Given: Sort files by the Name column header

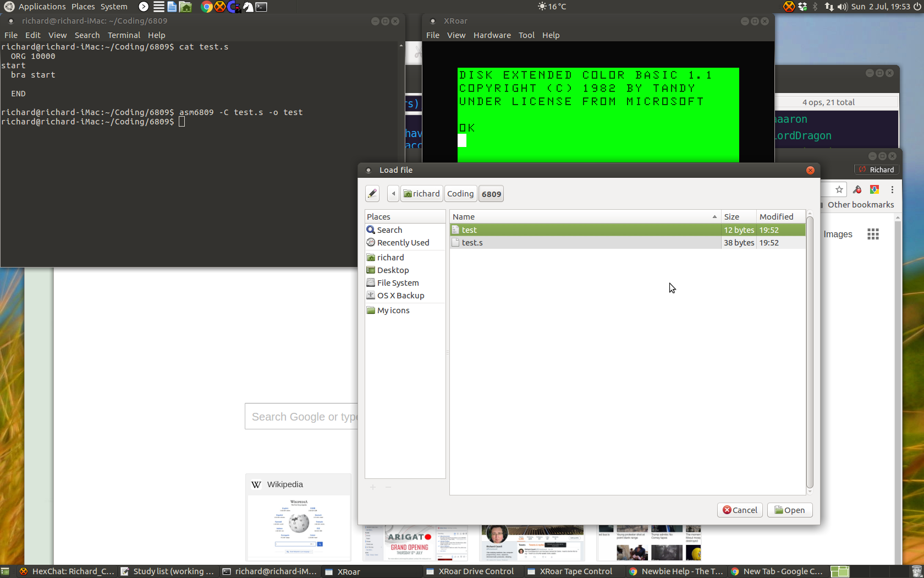Looking at the screenshot, I should [585, 217].
